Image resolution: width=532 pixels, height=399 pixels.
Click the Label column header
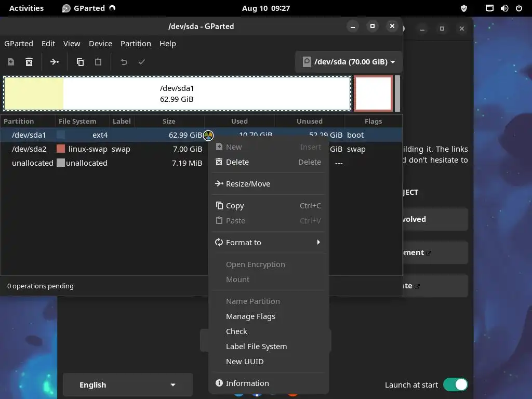tap(122, 121)
